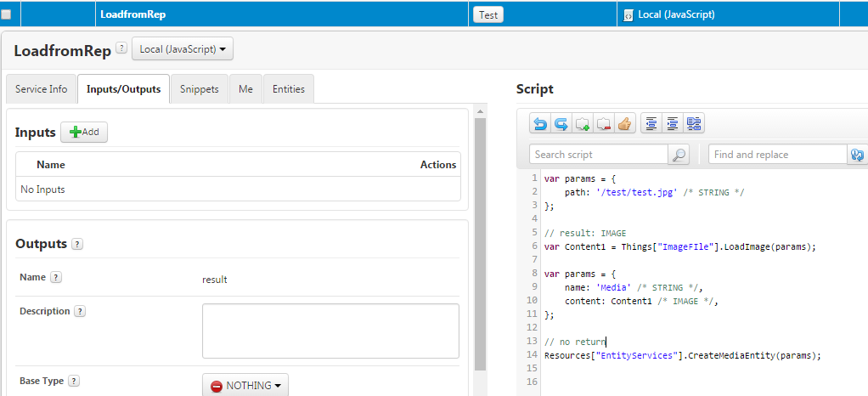The width and height of the screenshot is (868, 396).
Task: Click the Test button in header row
Action: click(488, 15)
